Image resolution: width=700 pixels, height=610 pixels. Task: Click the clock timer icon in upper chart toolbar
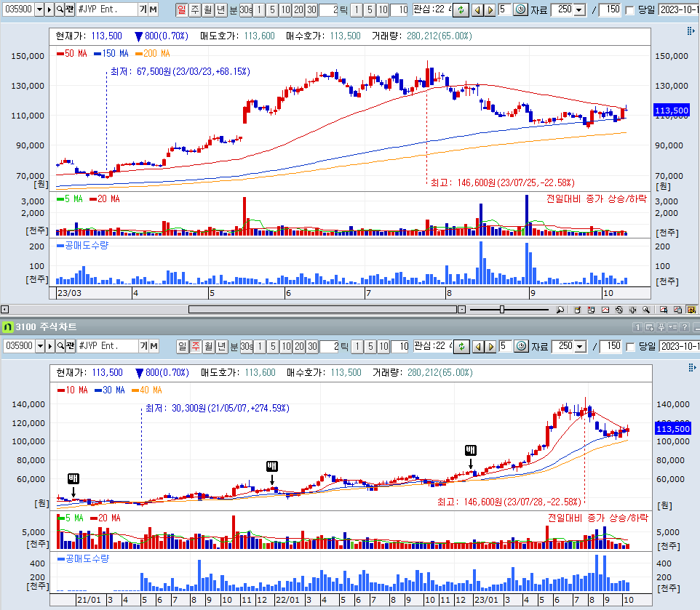click(x=520, y=9)
